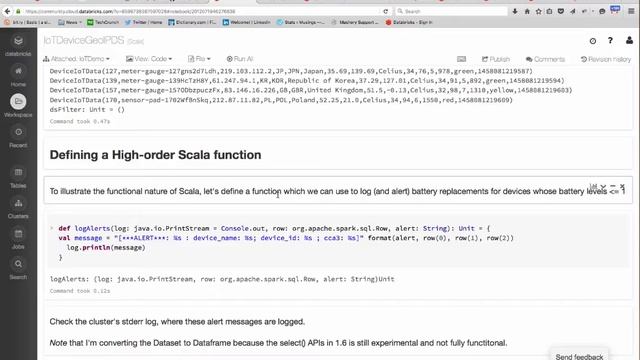Open the TechCrunch bookmark

(x=103, y=22)
